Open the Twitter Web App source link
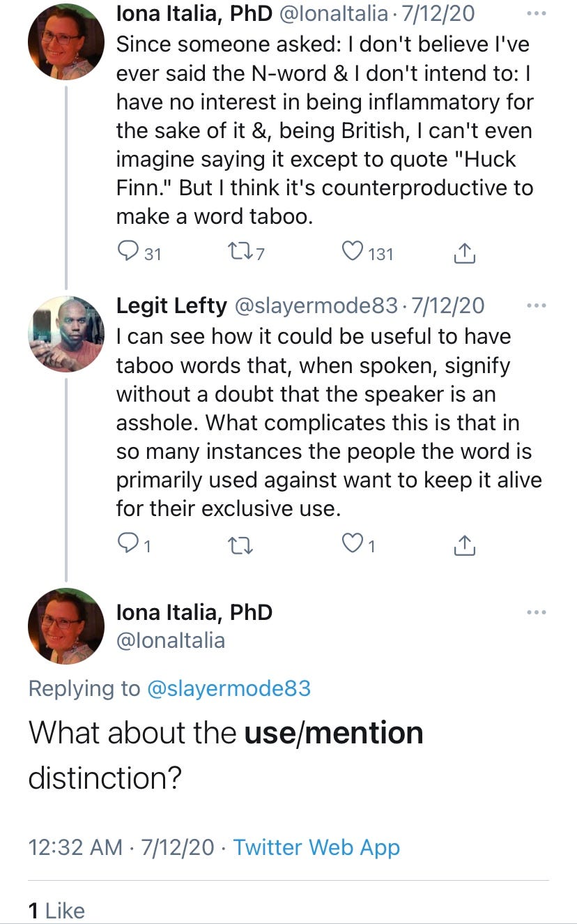This screenshot has height=924, width=577. (x=316, y=847)
